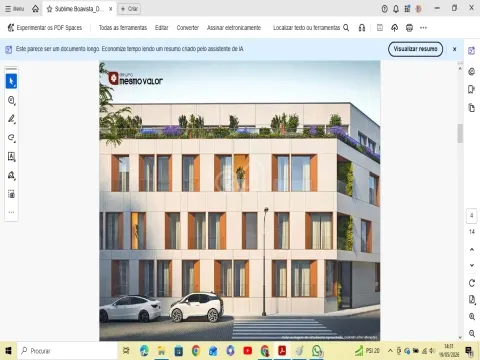The width and height of the screenshot is (480, 360).
Task: Go to previous page arrow
Action: tap(472, 250)
